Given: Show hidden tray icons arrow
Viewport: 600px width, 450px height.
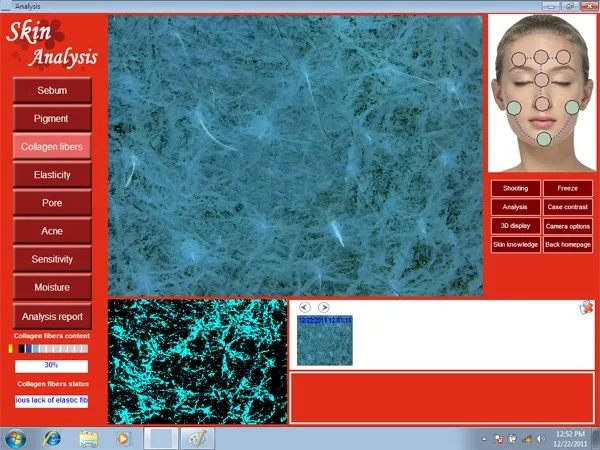Looking at the screenshot, I should (x=484, y=439).
